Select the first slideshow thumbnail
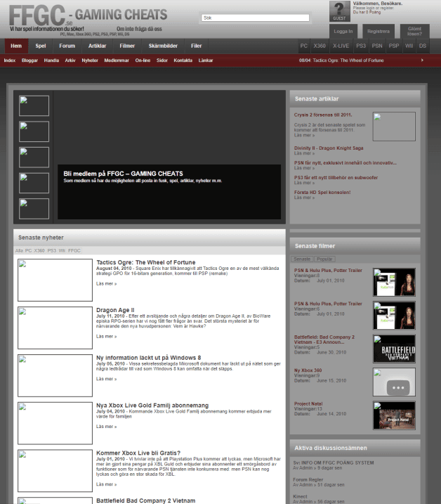 34,105
